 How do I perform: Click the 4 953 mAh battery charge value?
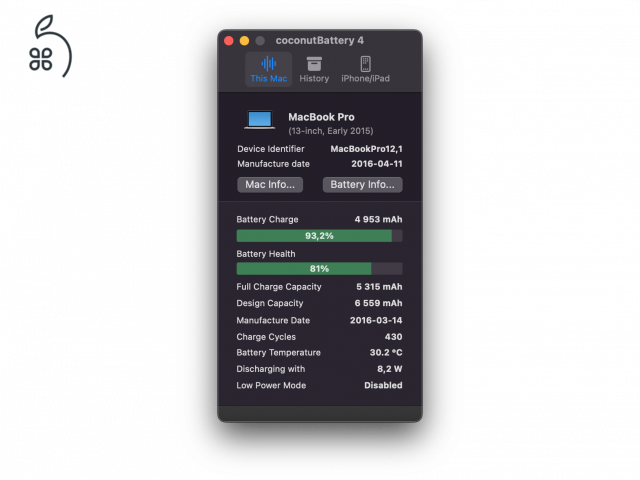coord(378,220)
